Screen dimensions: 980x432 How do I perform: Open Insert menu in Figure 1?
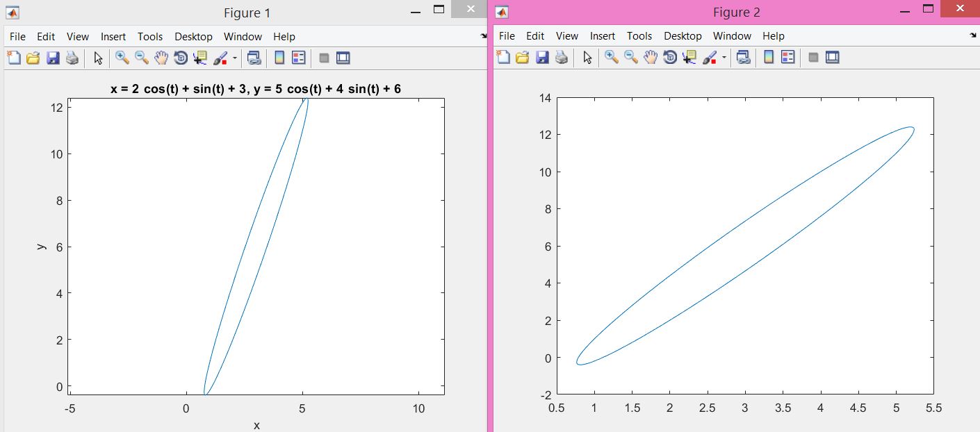113,36
